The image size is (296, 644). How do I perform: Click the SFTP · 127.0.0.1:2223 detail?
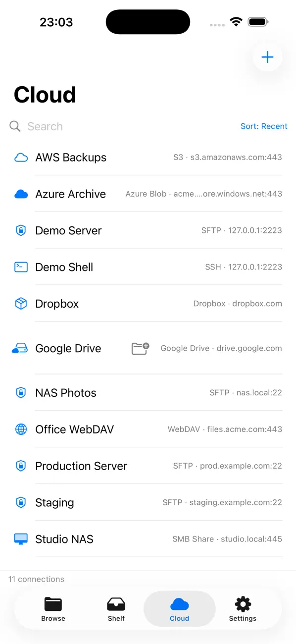pyautogui.click(x=242, y=231)
